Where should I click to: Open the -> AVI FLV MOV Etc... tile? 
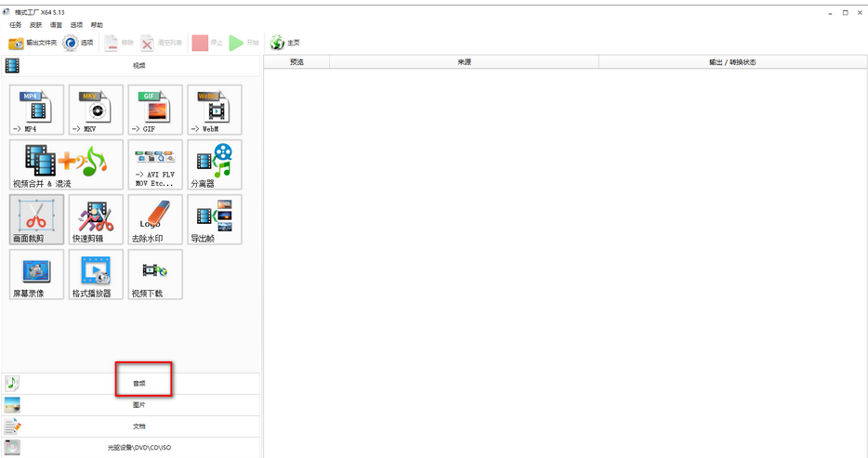155,164
